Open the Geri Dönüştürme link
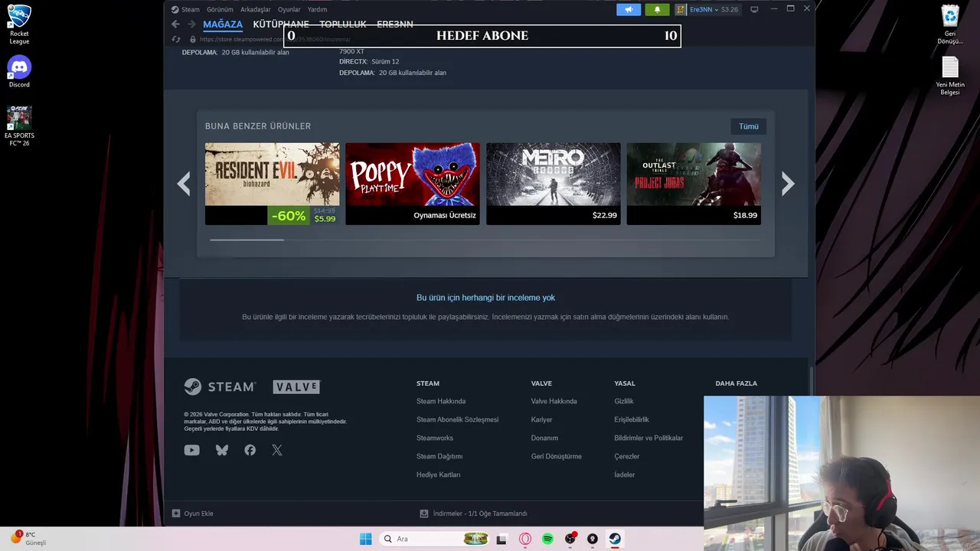The height and width of the screenshot is (551, 980). click(x=557, y=456)
